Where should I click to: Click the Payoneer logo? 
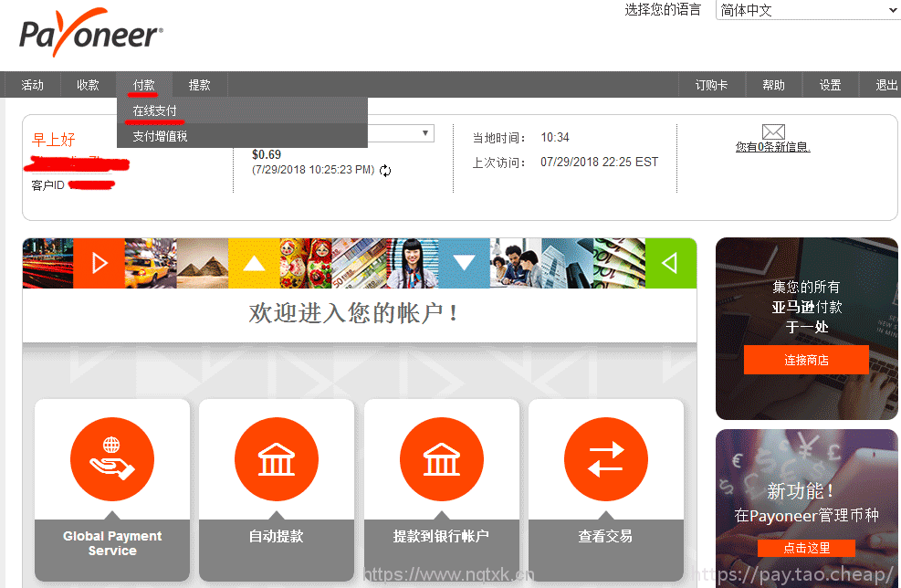click(x=90, y=33)
